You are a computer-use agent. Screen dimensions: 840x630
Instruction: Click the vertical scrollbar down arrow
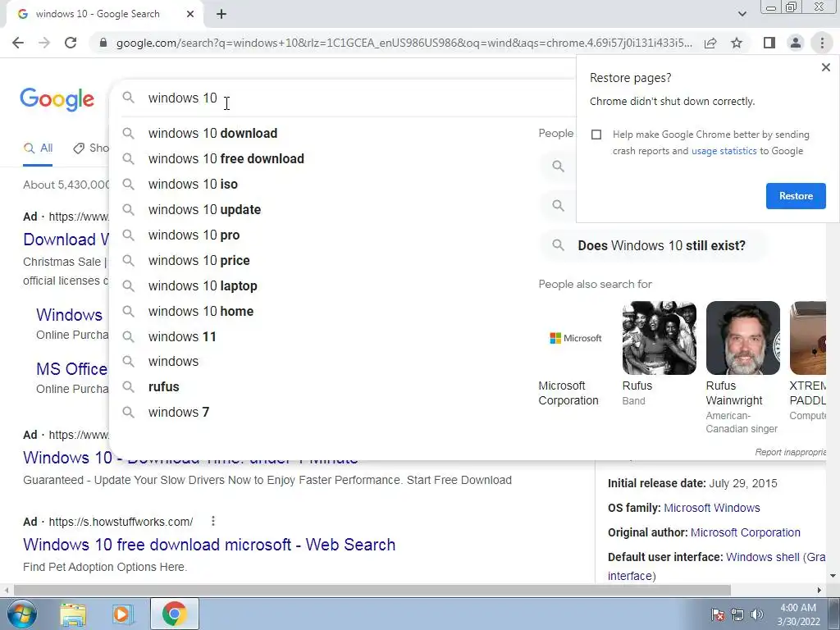pos(833,576)
